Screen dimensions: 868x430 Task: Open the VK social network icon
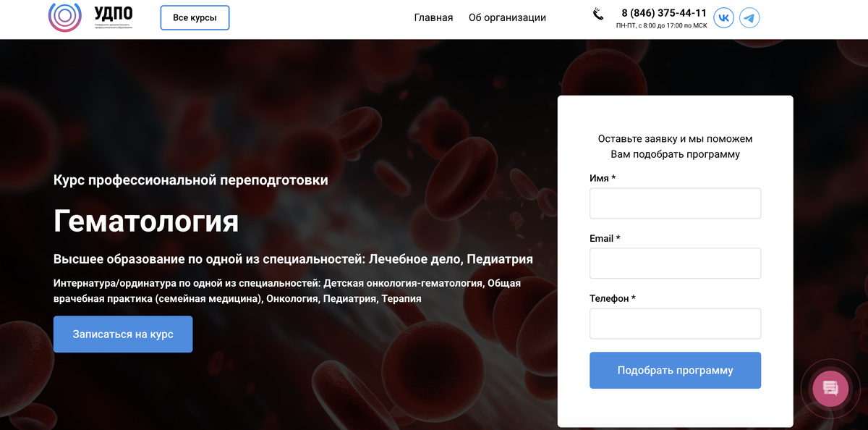(x=723, y=17)
